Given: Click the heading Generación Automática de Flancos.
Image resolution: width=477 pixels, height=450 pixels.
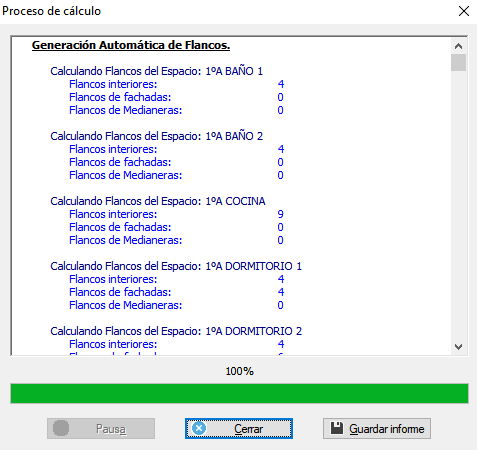Looking at the screenshot, I should click(131, 45).
